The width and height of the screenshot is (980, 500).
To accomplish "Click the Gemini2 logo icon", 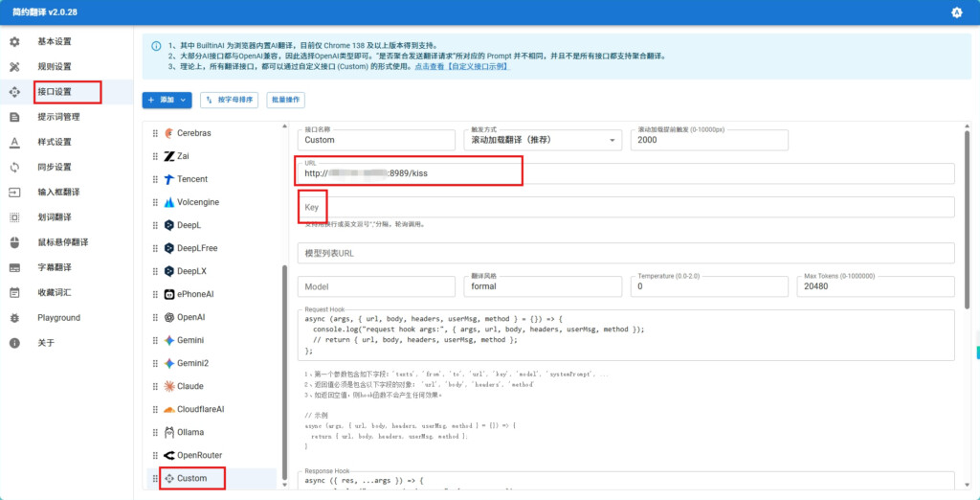I will pos(168,364).
